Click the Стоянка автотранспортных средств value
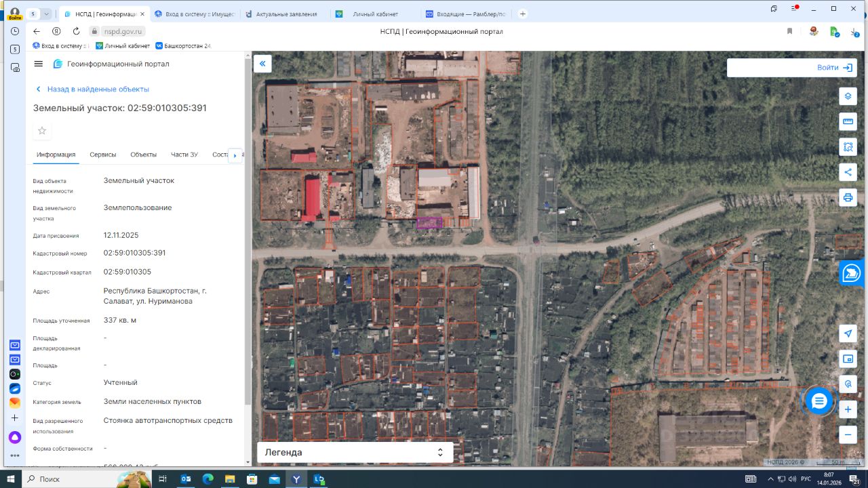The height and width of the screenshot is (488, 868). [168, 420]
